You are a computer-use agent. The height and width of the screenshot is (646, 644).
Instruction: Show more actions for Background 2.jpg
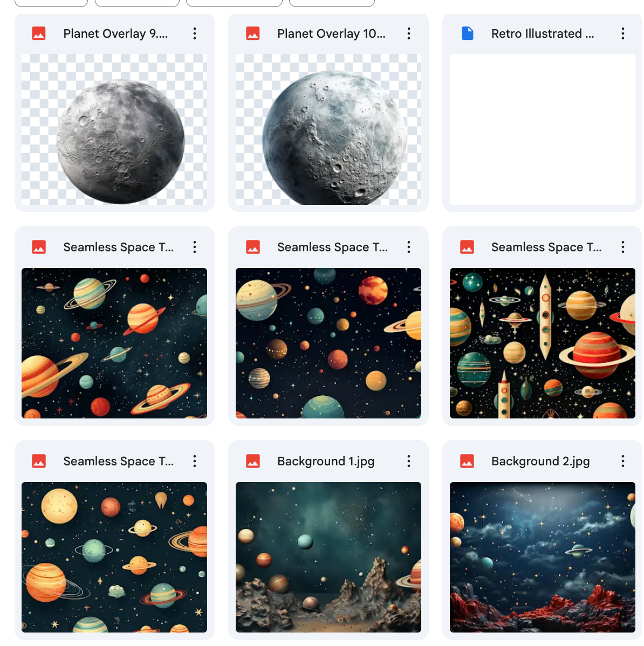[x=622, y=461]
